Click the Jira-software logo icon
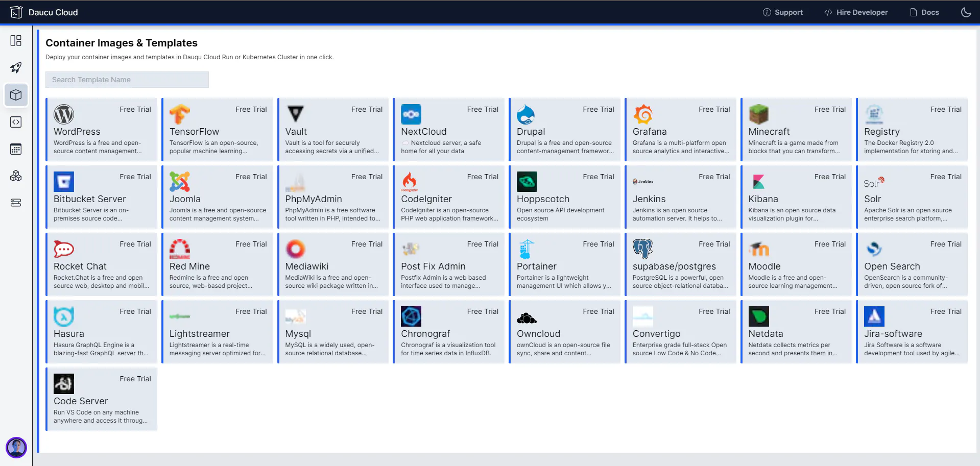This screenshot has width=980, height=466. click(874, 316)
